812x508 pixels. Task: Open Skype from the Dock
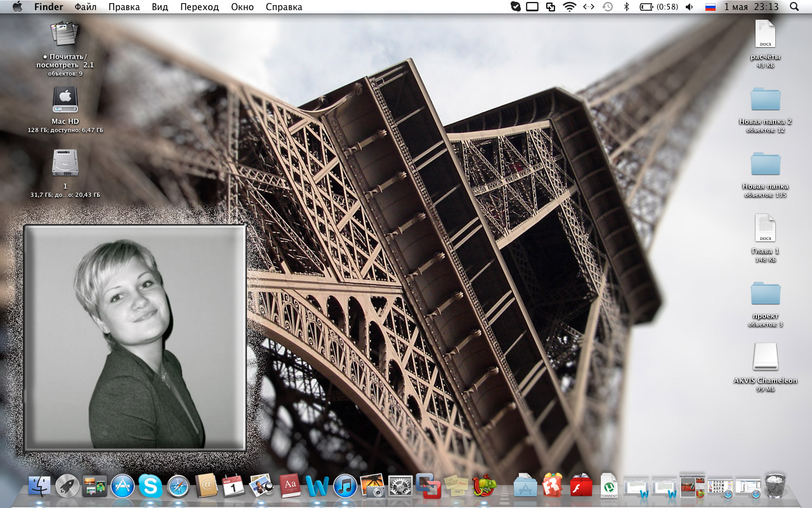coord(150,486)
